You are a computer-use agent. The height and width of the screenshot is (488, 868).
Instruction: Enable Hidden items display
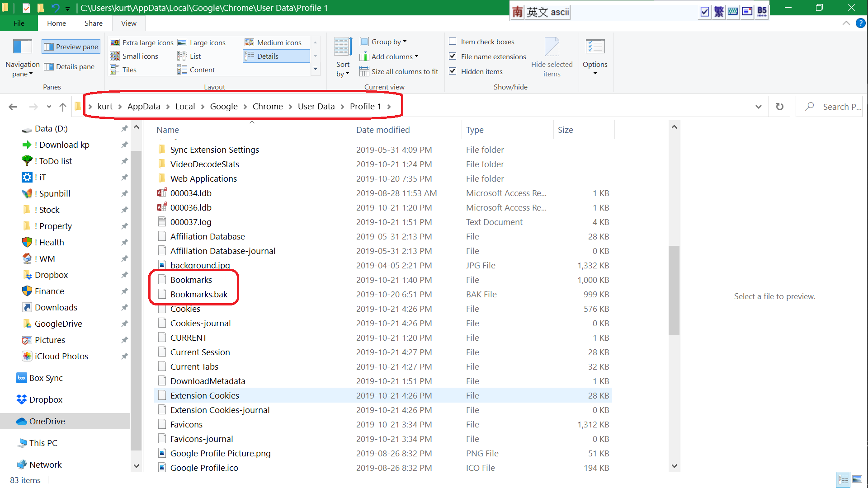point(453,71)
